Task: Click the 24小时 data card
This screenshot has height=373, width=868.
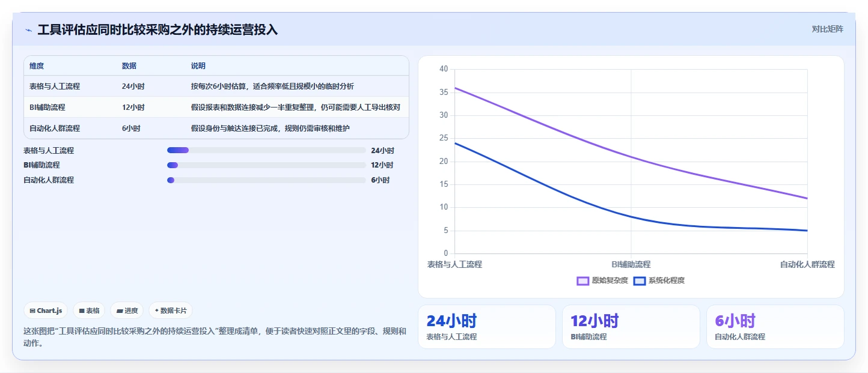Action: tap(487, 327)
